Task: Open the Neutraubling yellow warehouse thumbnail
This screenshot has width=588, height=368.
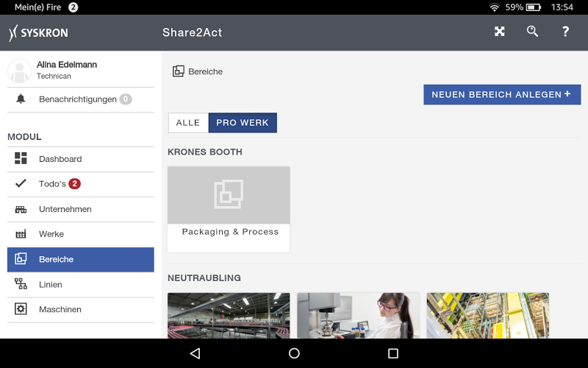Action: pos(488,316)
